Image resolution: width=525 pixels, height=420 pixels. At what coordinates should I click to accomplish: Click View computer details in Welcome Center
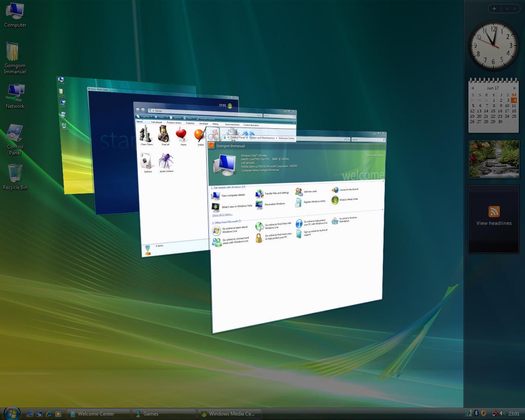[x=228, y=195]
